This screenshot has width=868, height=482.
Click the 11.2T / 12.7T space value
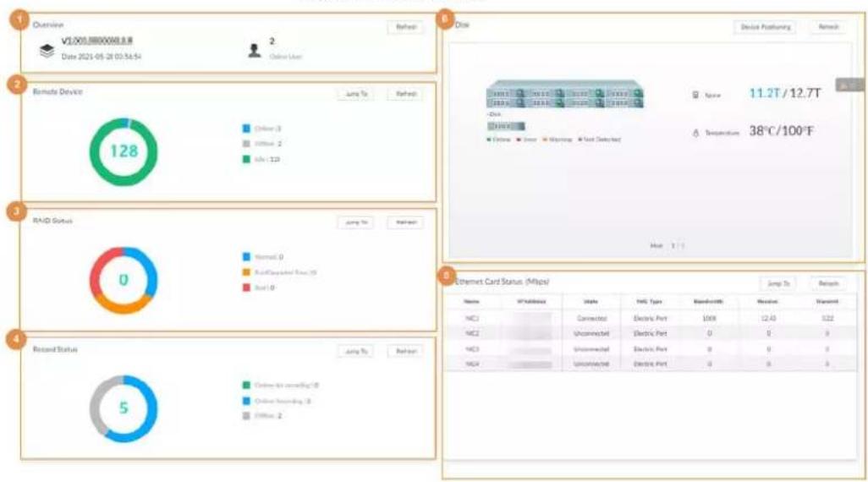tap(785, 94)
